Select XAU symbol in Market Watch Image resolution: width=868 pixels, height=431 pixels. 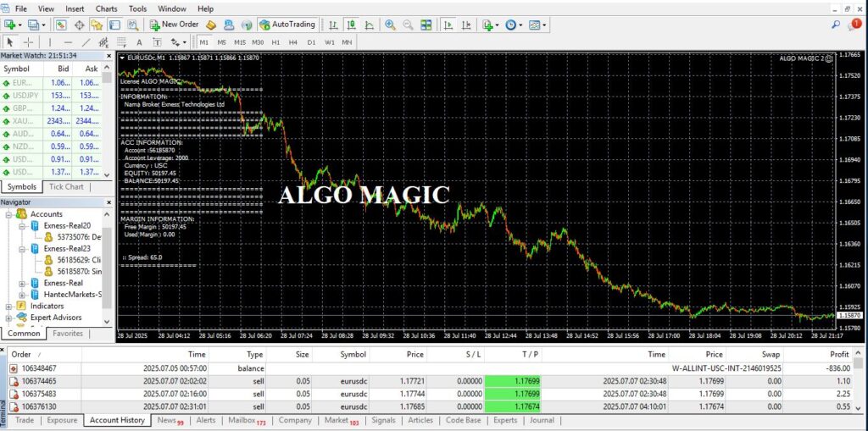click(17, 120)
